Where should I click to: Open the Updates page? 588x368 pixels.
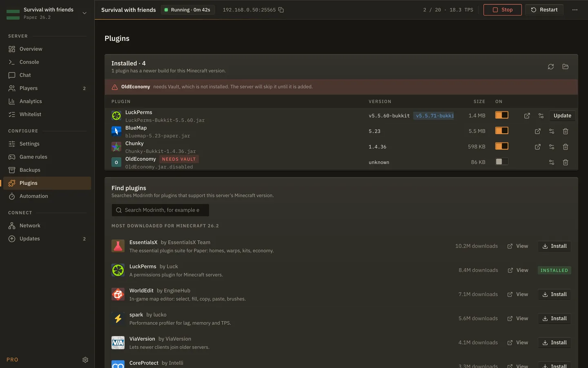(x=47, y=239)
